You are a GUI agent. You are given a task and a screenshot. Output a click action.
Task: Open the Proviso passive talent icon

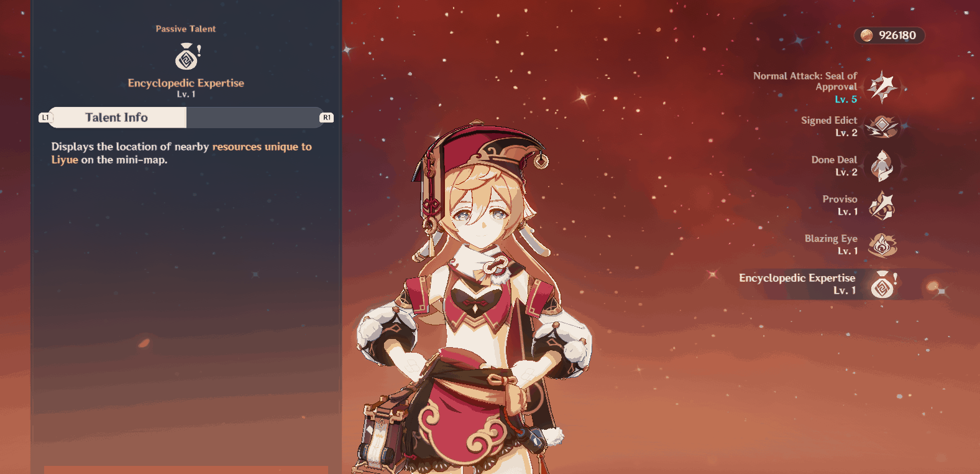882,205
